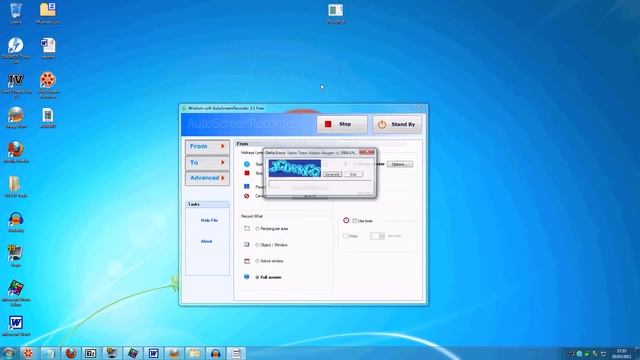Click the delay seconds spinner arrows

point(382,236)
